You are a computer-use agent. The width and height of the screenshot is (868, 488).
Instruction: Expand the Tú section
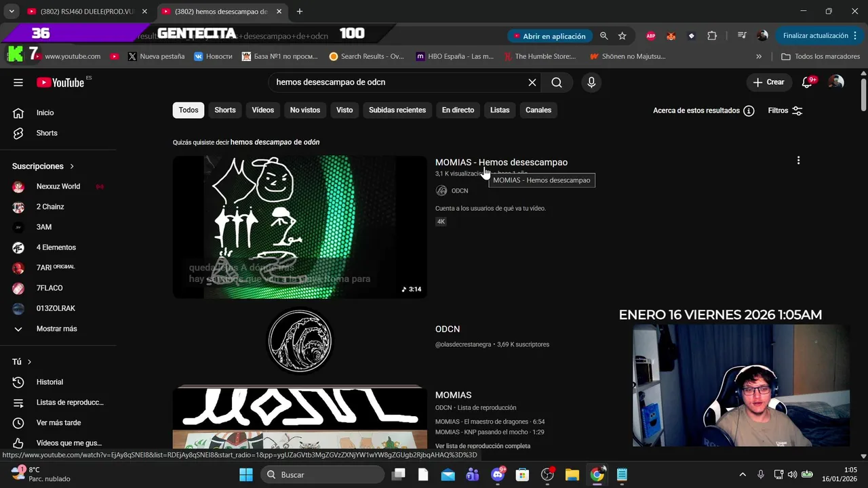point(22,362)
